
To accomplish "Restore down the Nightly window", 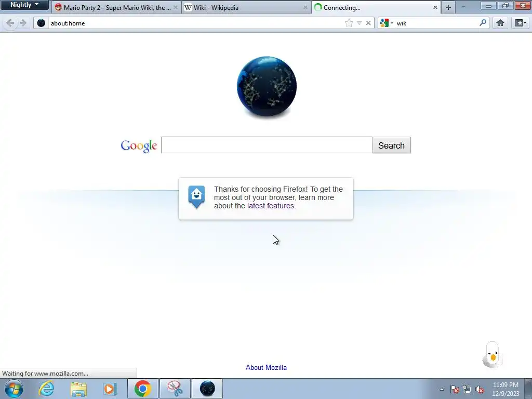I will [506, 6].
